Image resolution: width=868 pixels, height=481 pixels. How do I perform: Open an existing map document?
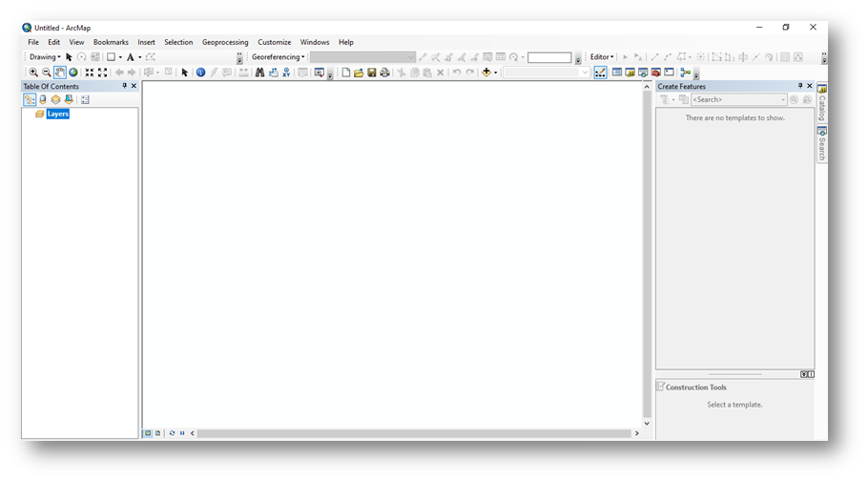359,73
